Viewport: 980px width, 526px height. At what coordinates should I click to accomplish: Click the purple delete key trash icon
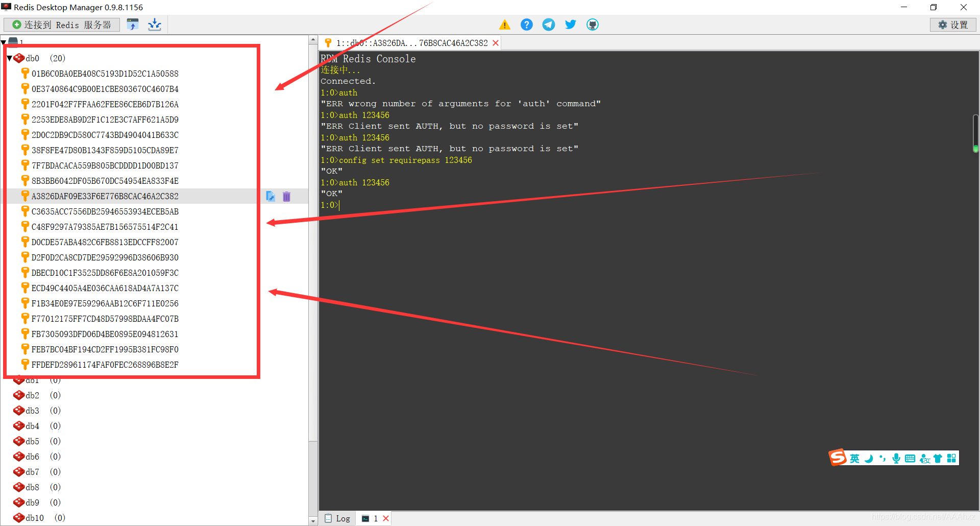287,196
